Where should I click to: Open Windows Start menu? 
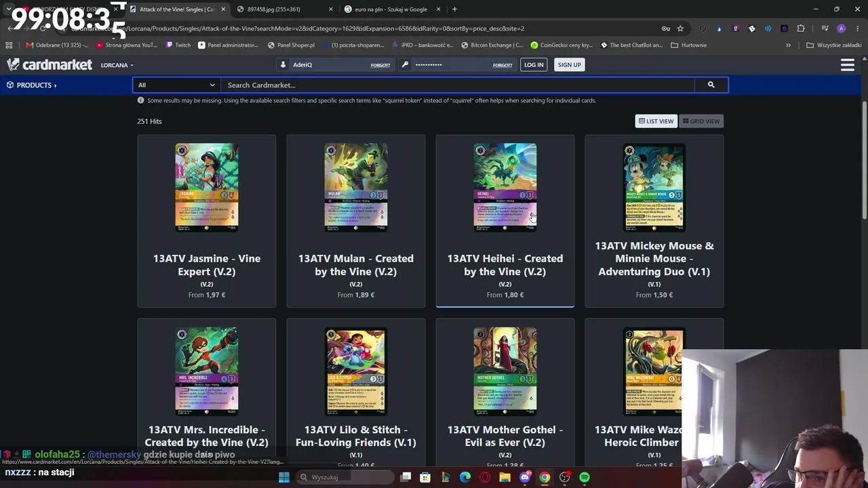coord(284,477)
